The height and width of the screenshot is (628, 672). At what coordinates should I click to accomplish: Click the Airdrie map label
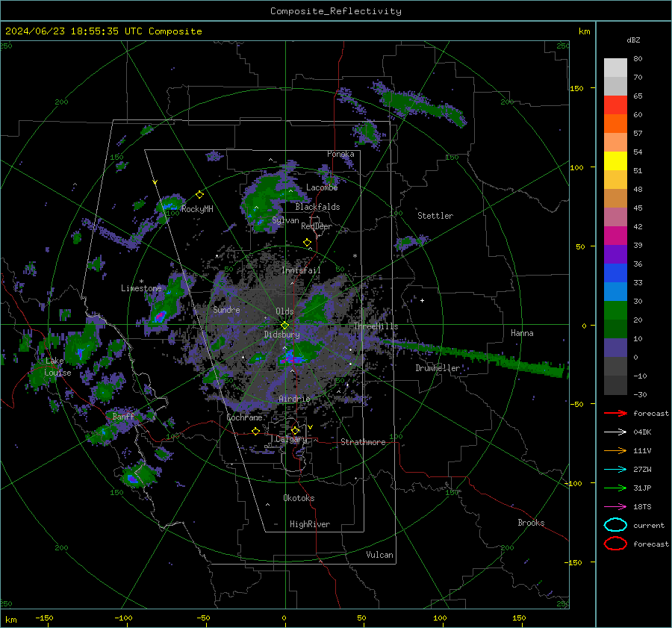[294, 399]
